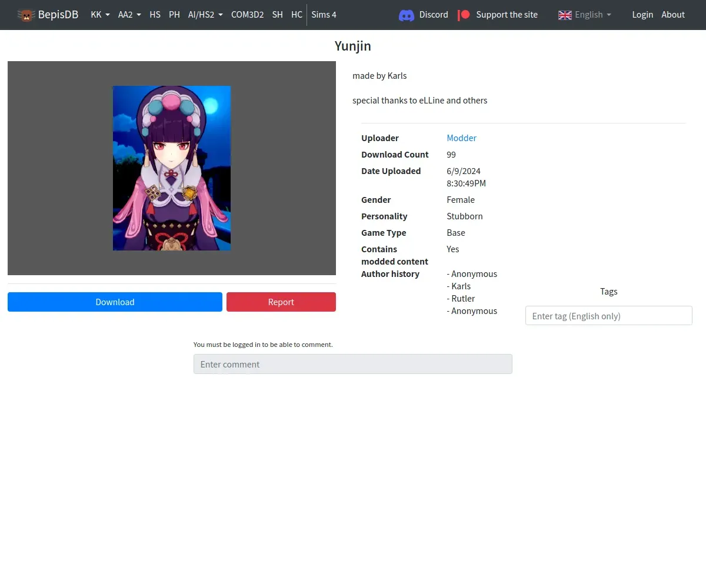The height and width of the screenshot is (588, 706).
Task: Open the Modder uploader profile link
Action: pyautogui.click(x=461, y=138)
